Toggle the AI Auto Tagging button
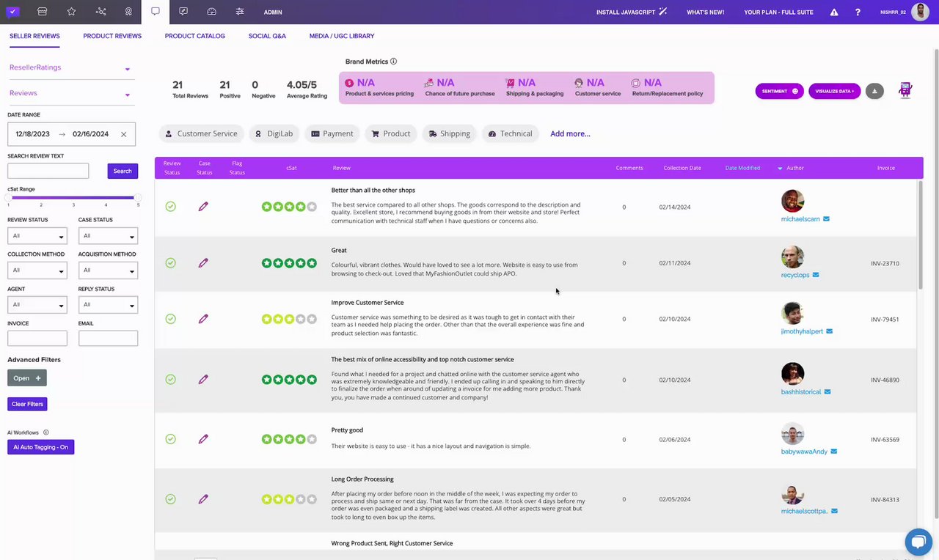939x560 pixels. point(40,447)
